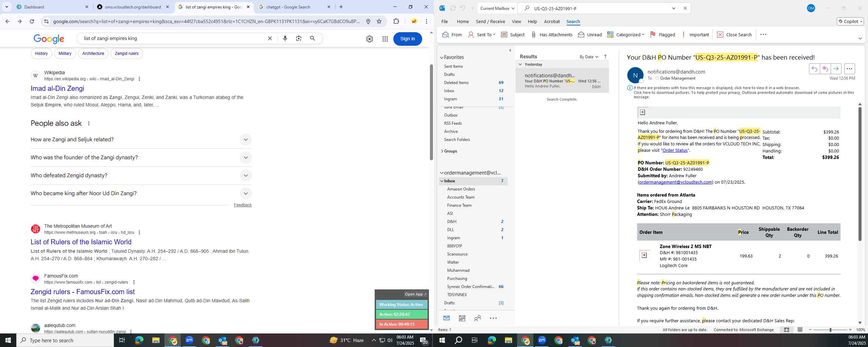This screenshot has height=347, width=868.
Task: Open Chrome three-dot menu
Action: (427, 21)
